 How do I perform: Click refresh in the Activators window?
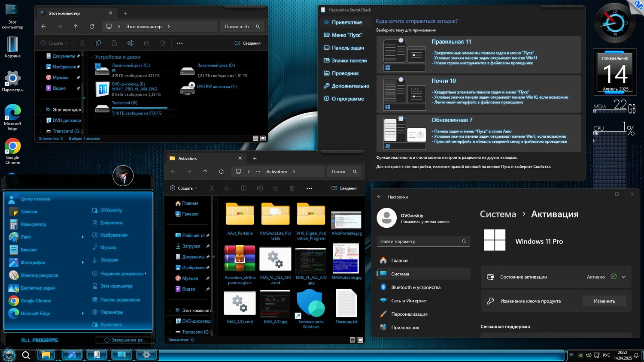coord(221,172)
